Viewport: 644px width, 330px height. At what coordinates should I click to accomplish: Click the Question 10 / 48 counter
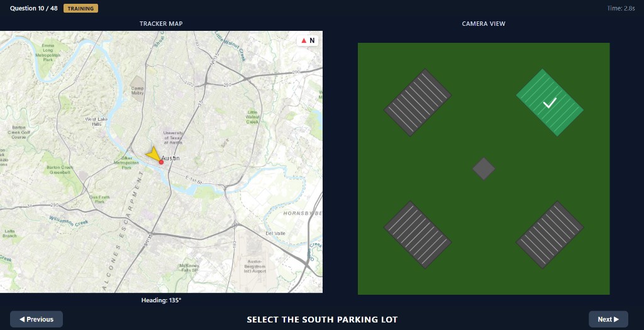[x=34, y=9]
